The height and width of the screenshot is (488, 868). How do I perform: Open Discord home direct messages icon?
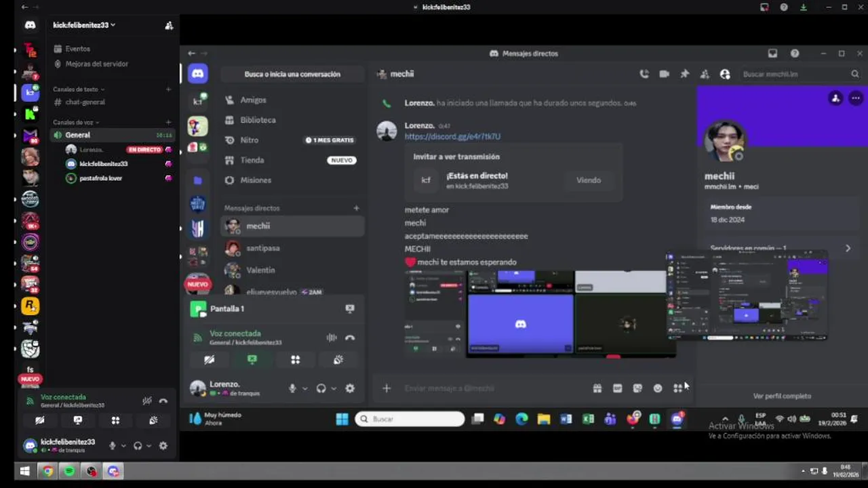[198, 74]
